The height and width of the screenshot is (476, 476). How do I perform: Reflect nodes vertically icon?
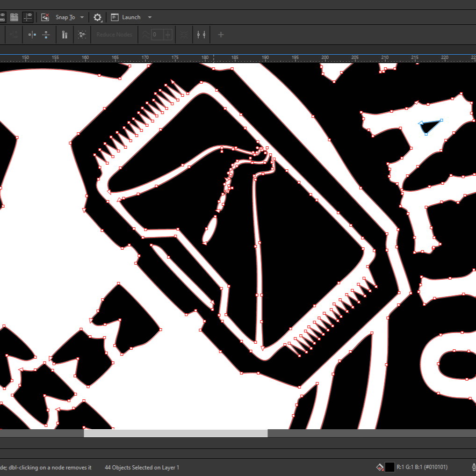click(x=46, y=35)
